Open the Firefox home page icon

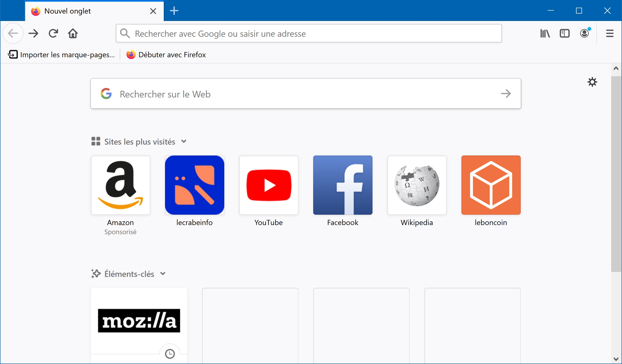(x=73, y=33)
